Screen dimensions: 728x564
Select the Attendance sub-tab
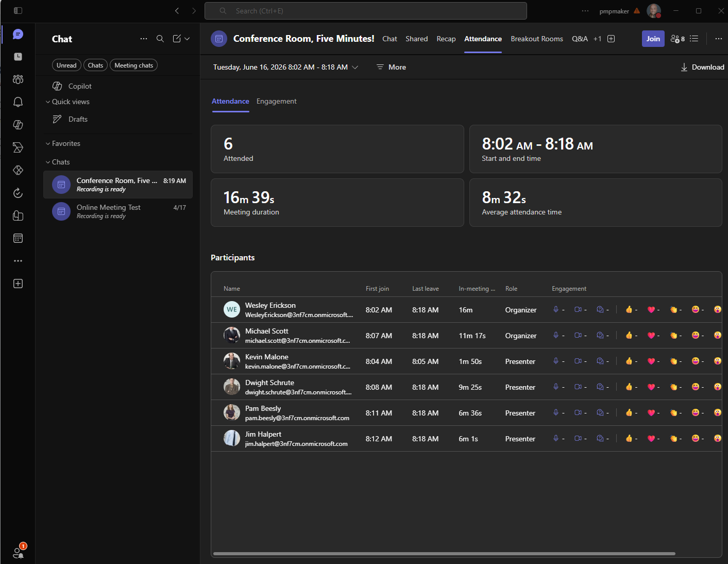[230, 101]
